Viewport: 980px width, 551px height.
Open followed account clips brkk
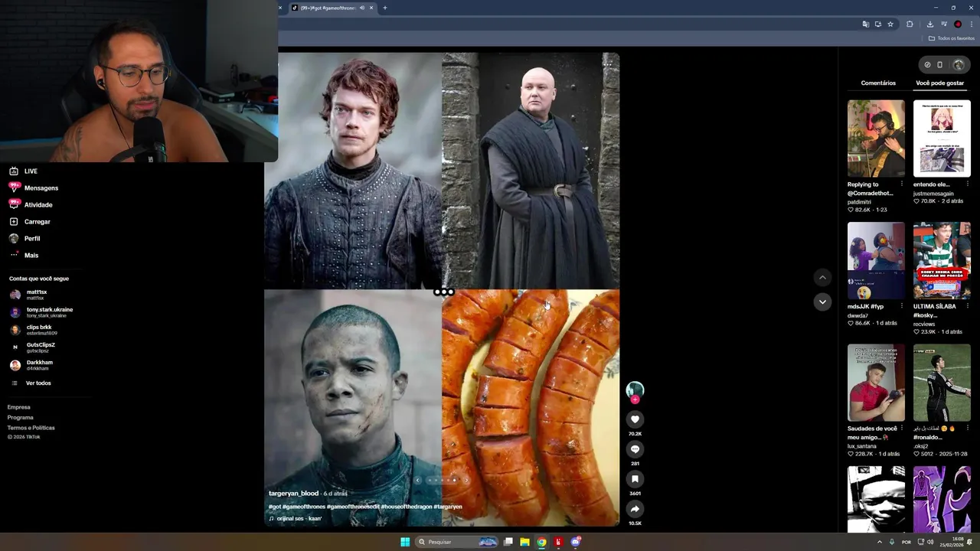click(x=33, y=330)
